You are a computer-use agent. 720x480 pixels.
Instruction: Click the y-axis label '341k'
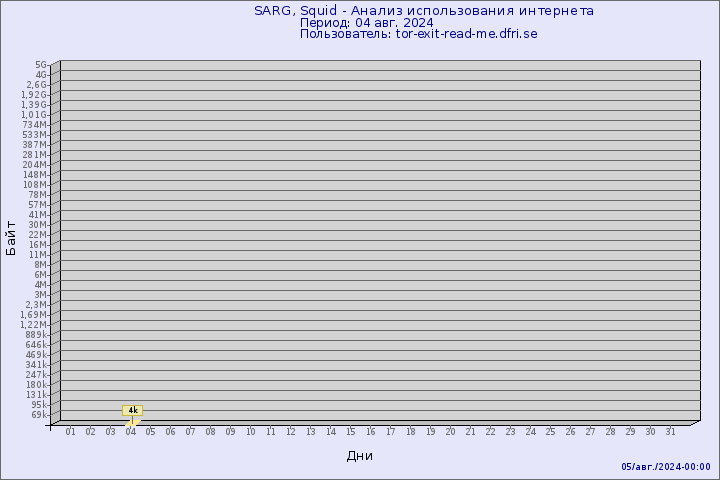click(x=36, y=365)
